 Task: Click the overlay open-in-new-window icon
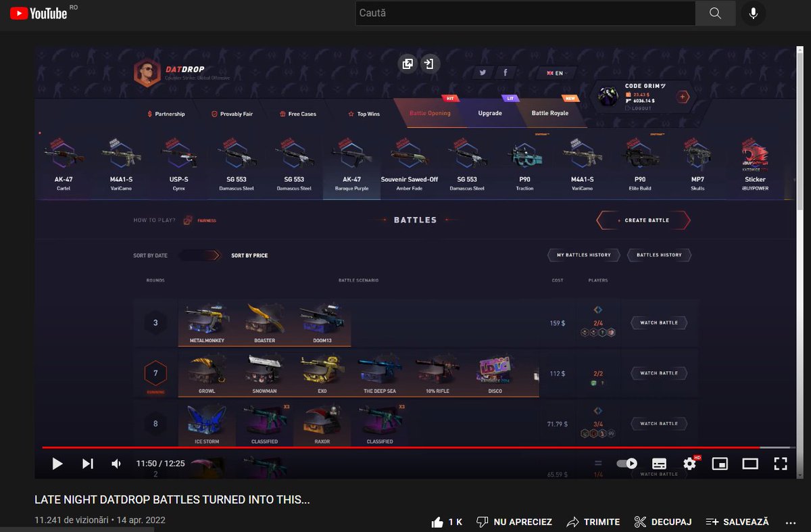coord(408,64)
